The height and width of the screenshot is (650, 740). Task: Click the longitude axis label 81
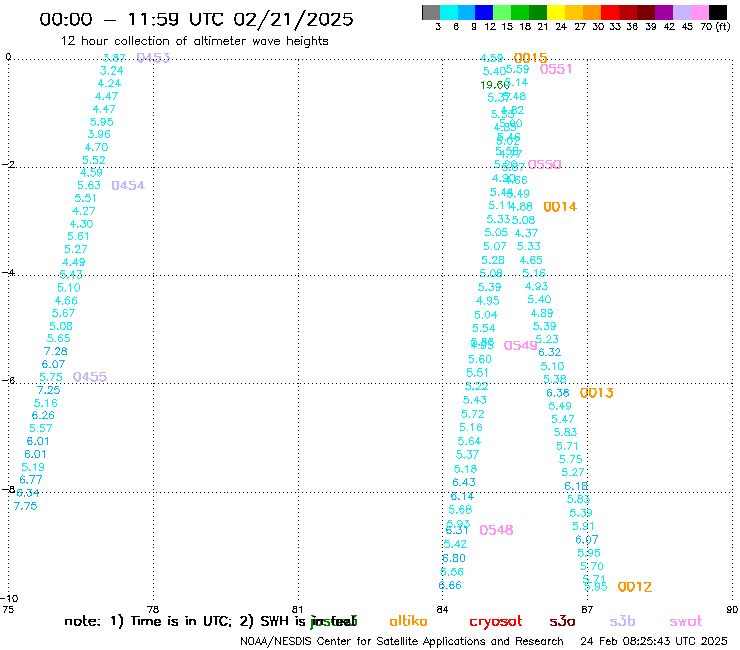298,609
